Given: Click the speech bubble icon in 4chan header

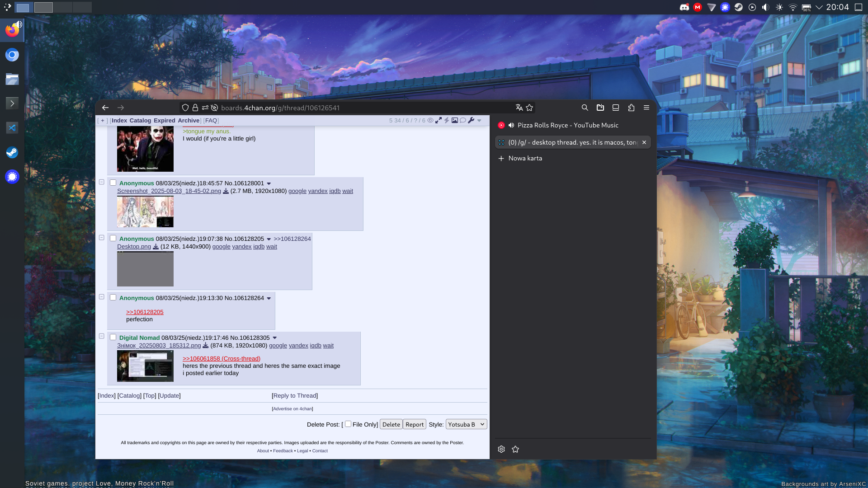Looking at the screenshot, I should [463, 121].
